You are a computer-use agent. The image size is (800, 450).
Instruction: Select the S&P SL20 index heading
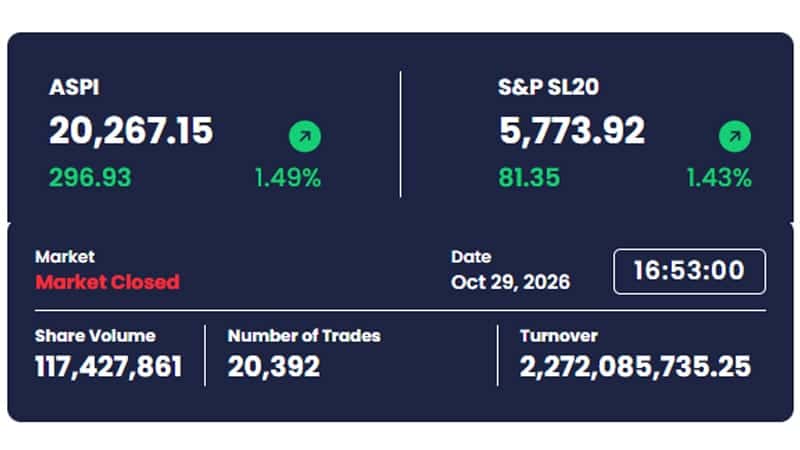tap(548, 87)
